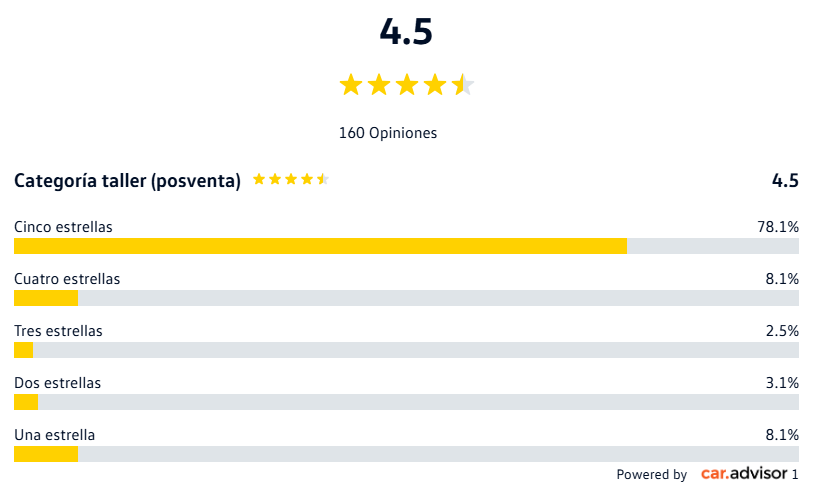Select the Una estrella label
This screenshot has width=815, height=493.
pos(55,435)
